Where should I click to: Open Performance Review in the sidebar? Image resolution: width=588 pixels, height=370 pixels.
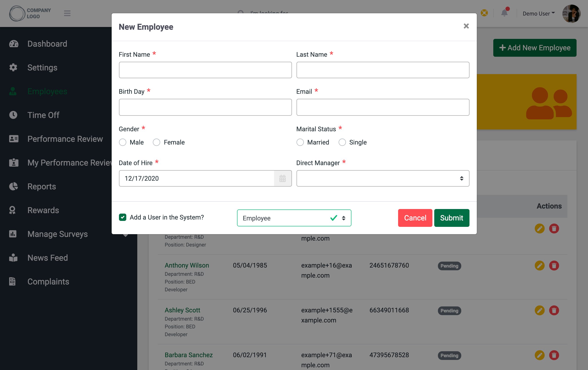tap(65, 139)
